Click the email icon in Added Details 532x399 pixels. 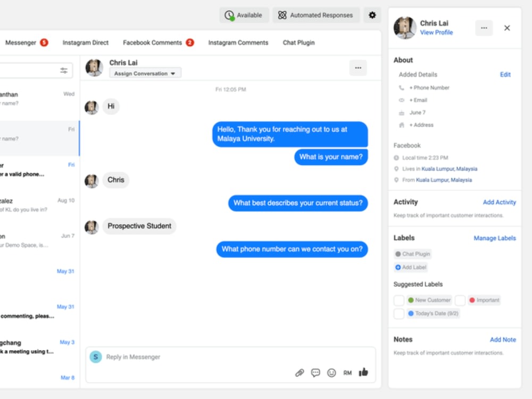pos(401,100)
